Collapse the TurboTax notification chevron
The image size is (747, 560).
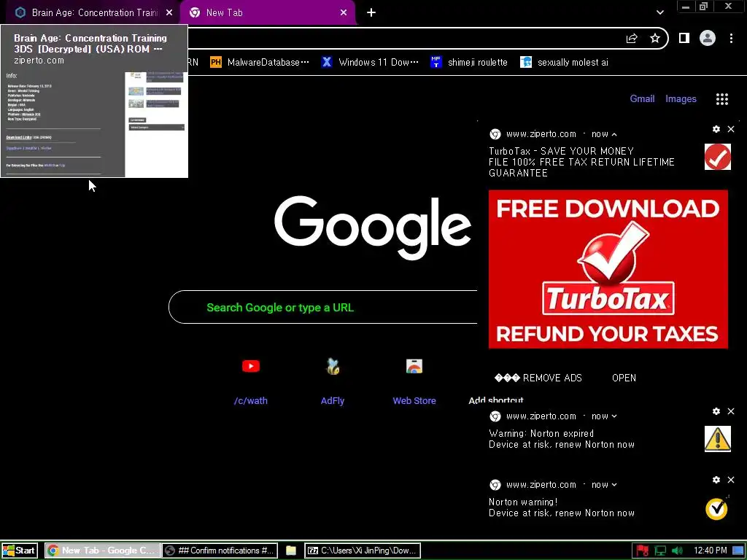(614, 134)
